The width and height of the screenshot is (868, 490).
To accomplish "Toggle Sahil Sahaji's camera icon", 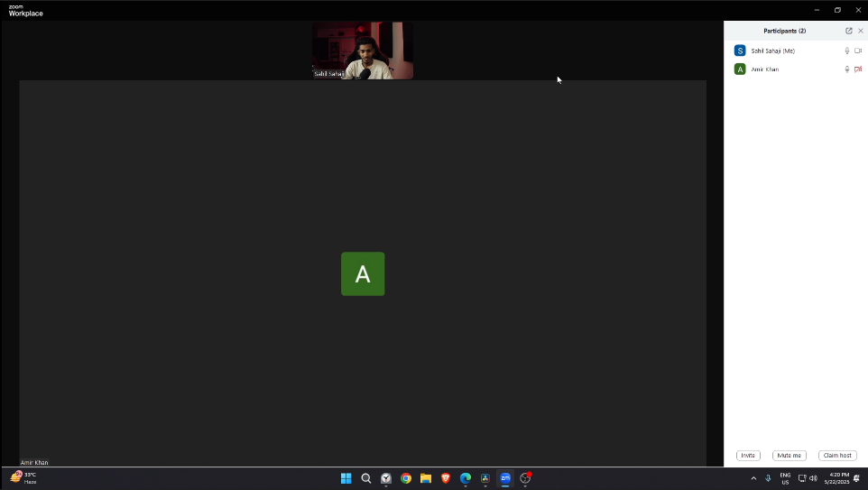I will tap(858, 51).
